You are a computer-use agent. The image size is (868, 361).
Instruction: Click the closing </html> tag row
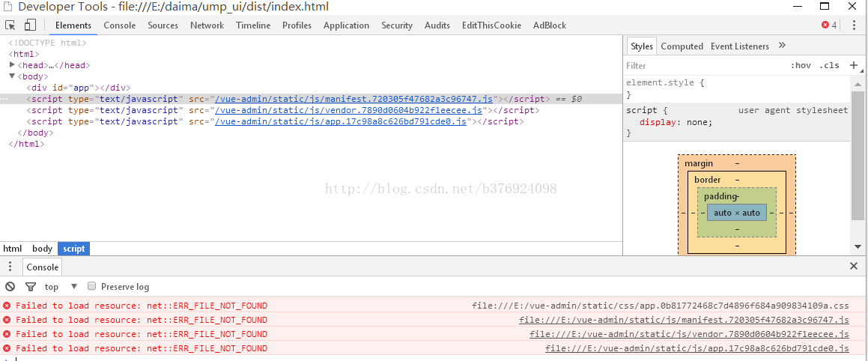(x=311, y=144)
